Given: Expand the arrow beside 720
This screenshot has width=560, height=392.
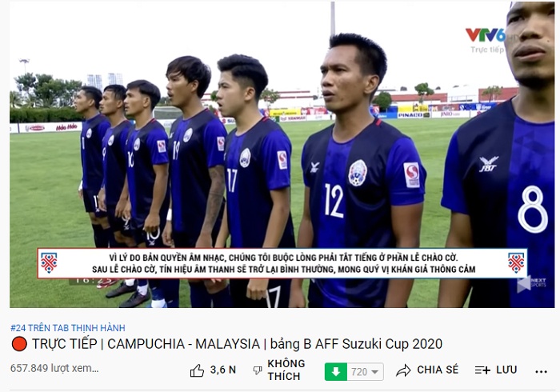Looking at the screenshot, I should (374, 372).
